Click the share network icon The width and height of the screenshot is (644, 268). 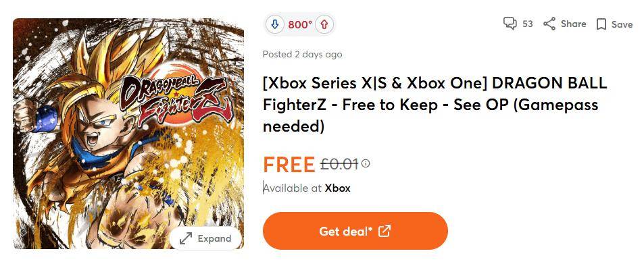coord(549,24)
